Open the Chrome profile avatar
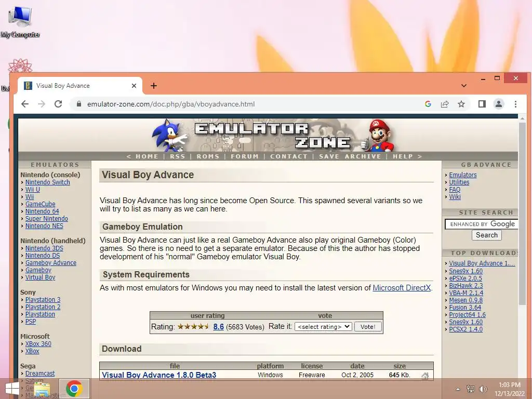This screenshot has width=532, height=399. (x=498, y=104)
